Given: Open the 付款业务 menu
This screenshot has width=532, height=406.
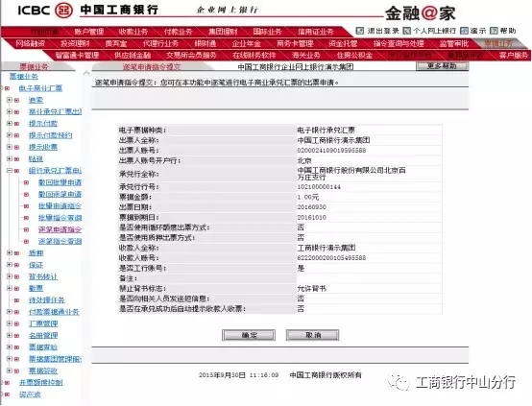Looking at the screenshot, I should (178, 32).
